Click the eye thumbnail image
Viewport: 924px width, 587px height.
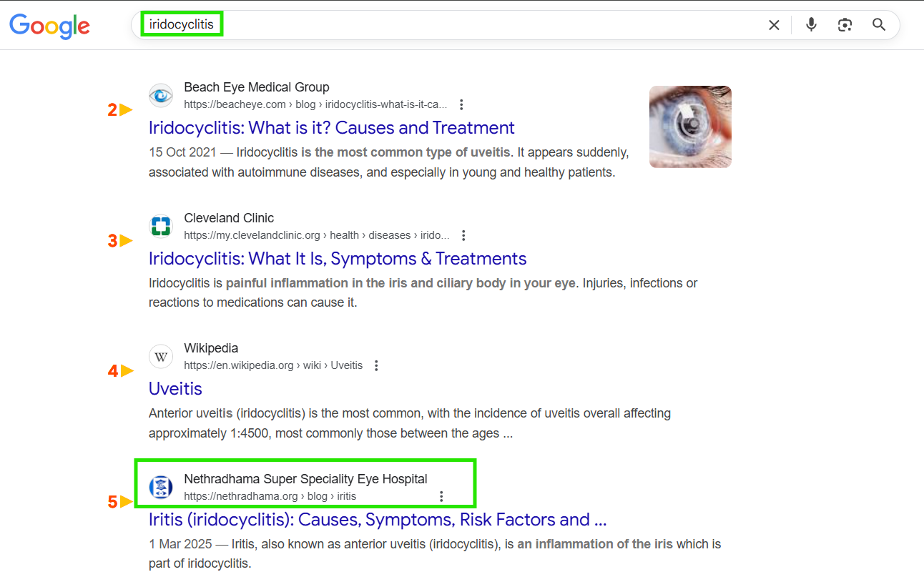(x=690, y=127)
